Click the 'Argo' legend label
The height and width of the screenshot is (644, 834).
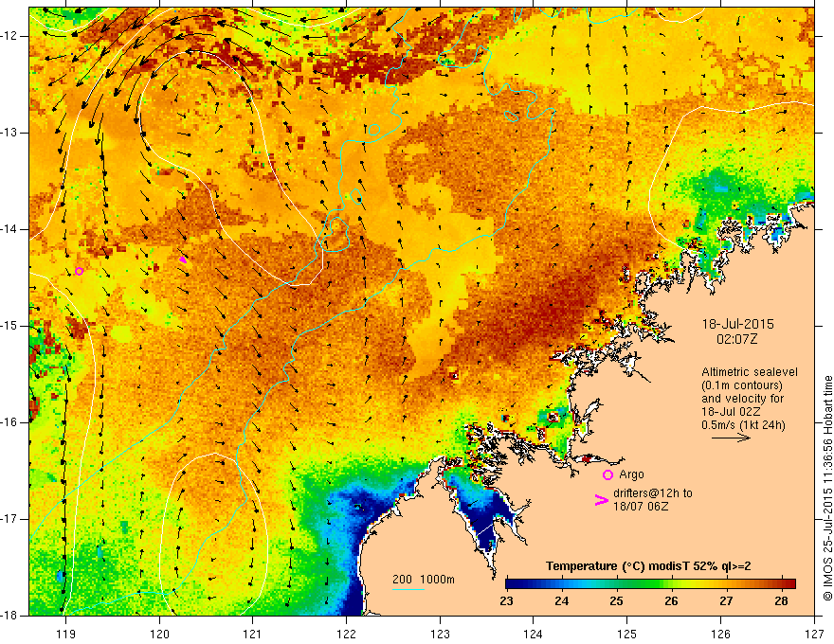tap(631, 474)
